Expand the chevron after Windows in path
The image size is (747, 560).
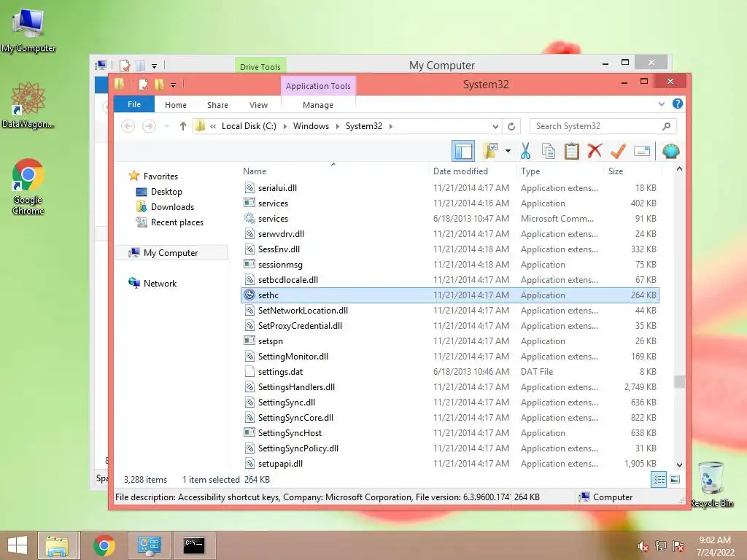337,126
